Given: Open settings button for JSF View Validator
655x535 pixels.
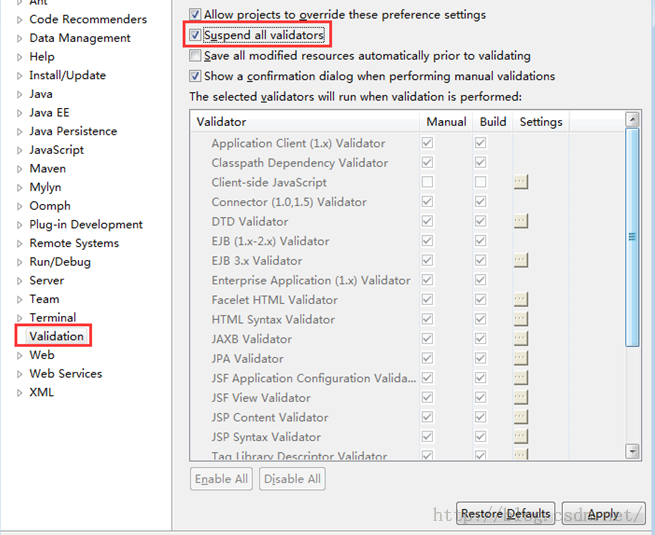Looking at the screenshot, I should (520, 397).
